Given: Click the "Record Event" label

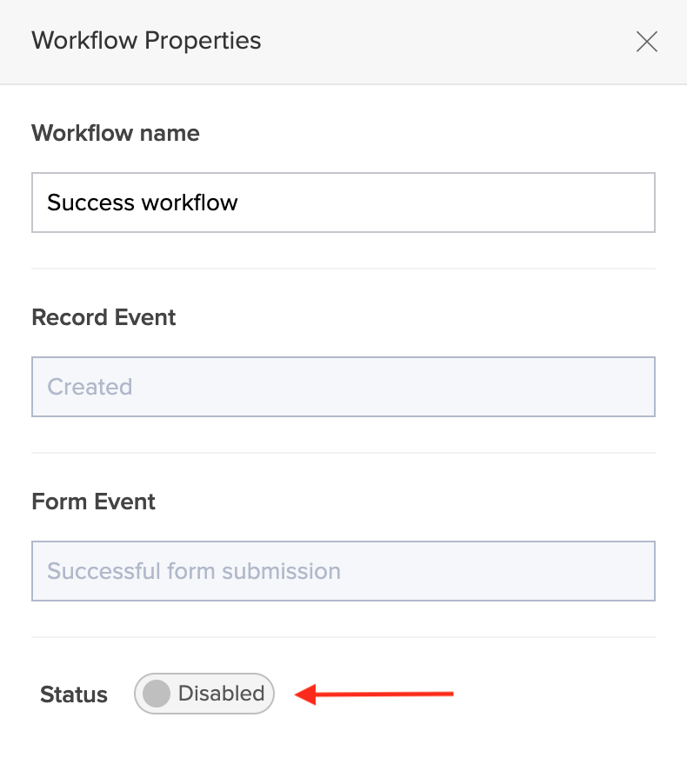Looking at the screenshot, I should [103, 317].
